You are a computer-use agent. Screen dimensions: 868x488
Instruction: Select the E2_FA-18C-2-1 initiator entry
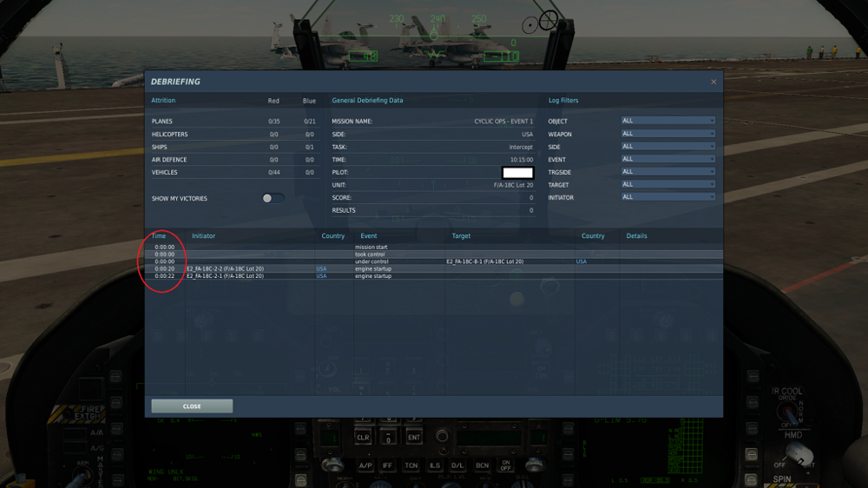pyautogui.click(x=226, y=276)
